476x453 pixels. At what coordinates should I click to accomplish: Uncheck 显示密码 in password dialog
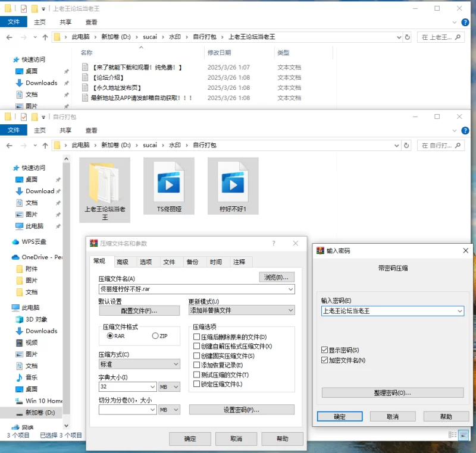(x=324, y=350)
